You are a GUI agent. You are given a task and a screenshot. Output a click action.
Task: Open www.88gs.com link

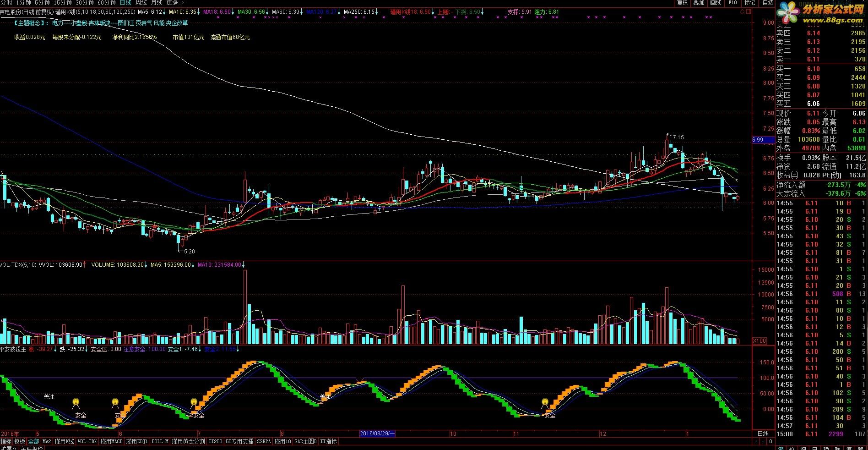(833, 19)
